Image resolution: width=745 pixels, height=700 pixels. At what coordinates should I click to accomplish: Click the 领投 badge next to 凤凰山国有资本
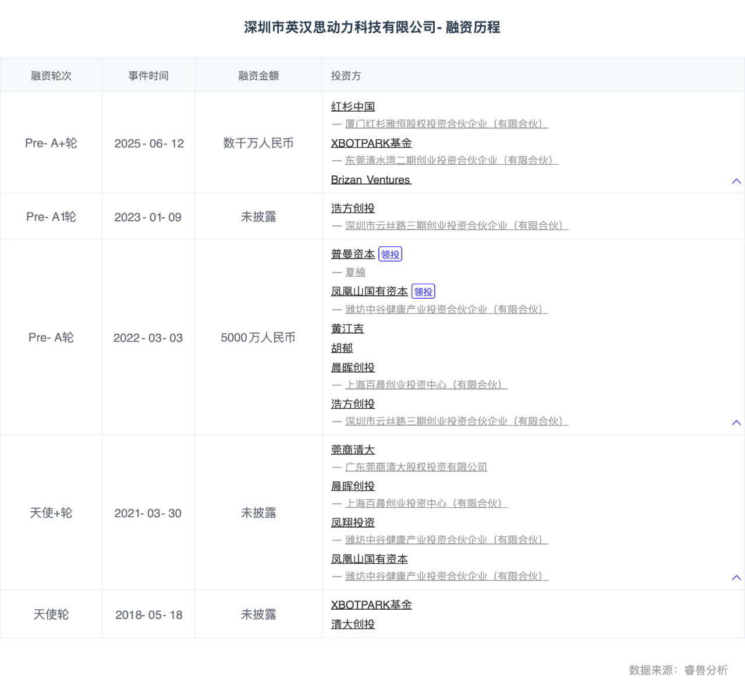click(x=423, y=291)
